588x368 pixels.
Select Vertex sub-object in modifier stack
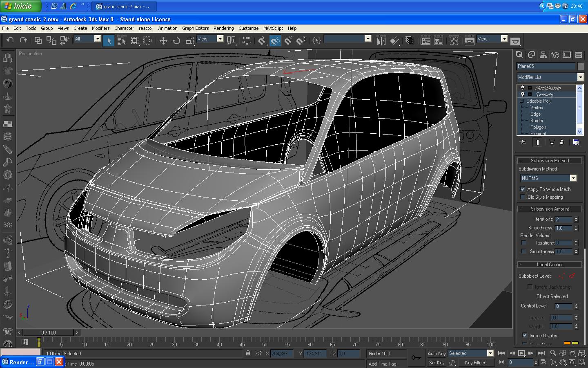536,108
